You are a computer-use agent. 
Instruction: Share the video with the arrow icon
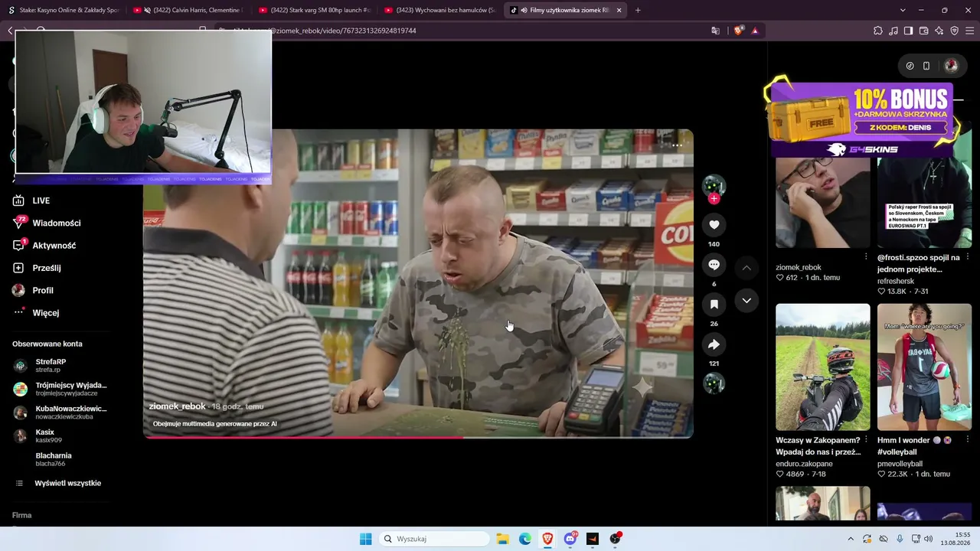click(x=714, y=344)
